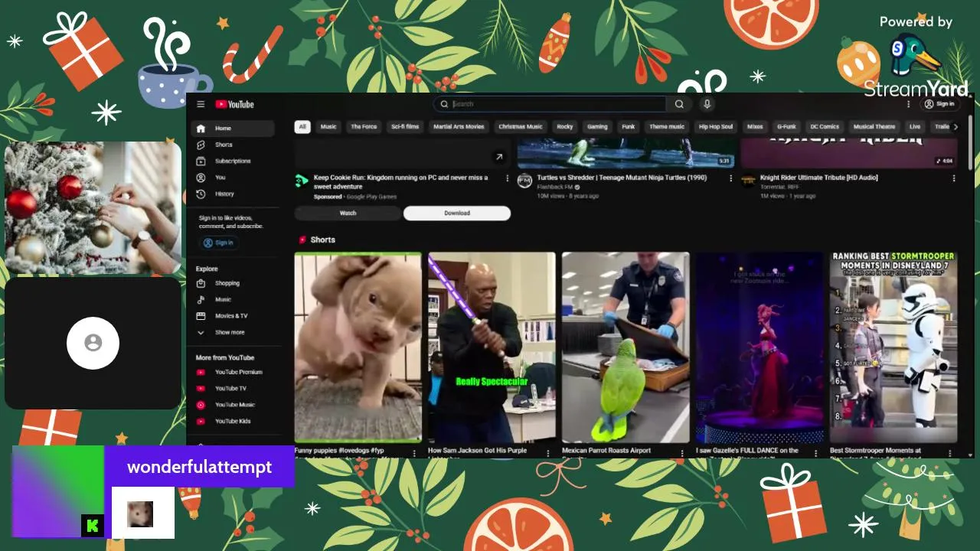Open the YouTube hamburger guide menu
This screenshot has height=551, width=980.
point(201,104)
